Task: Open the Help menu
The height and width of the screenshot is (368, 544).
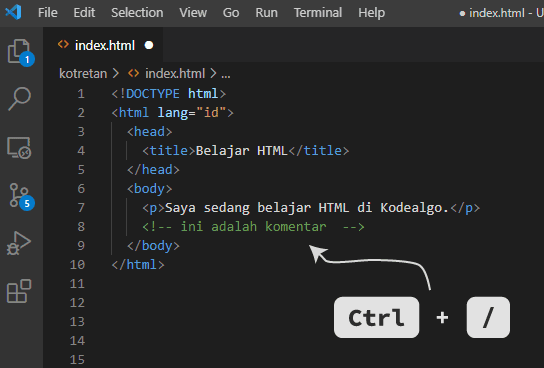Action: pyautogui.click(x=372, y=13)
